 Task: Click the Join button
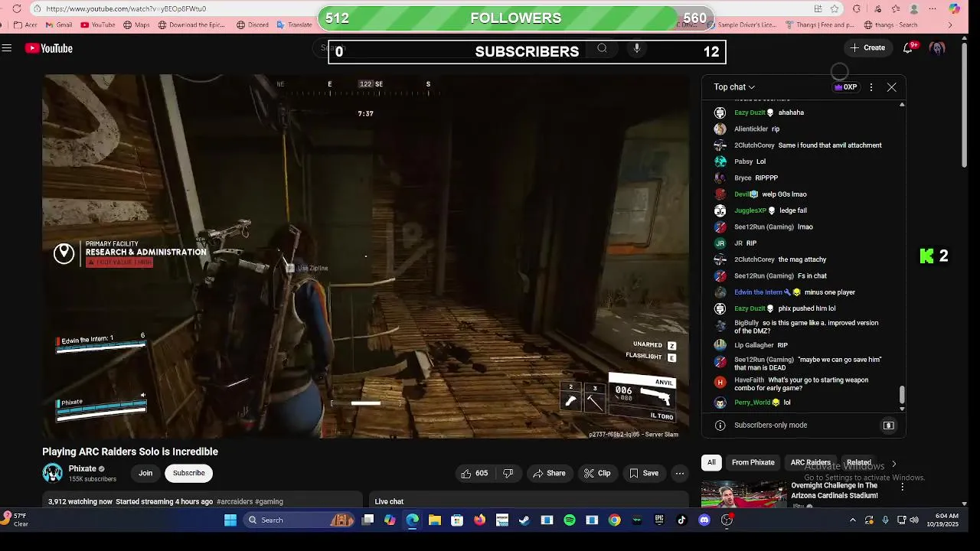pos(145,473)
